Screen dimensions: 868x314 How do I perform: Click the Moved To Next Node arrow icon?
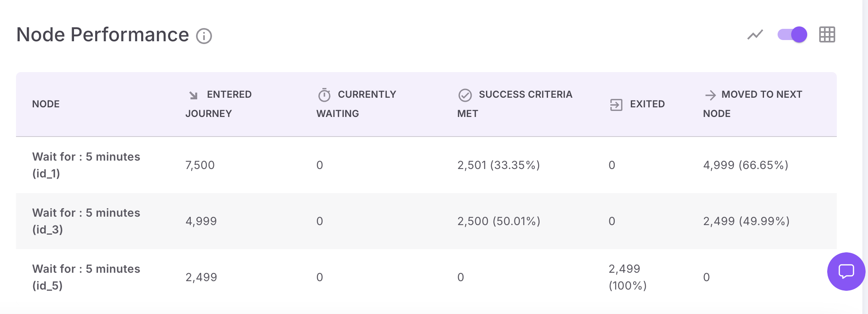710,95
